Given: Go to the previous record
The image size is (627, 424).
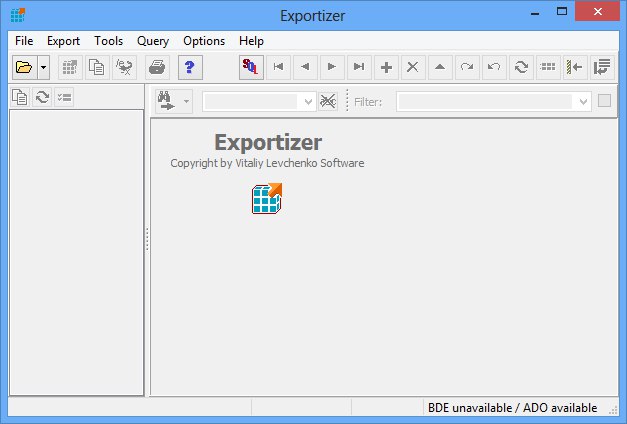Looking at the screenshot, I should (306, 67).
